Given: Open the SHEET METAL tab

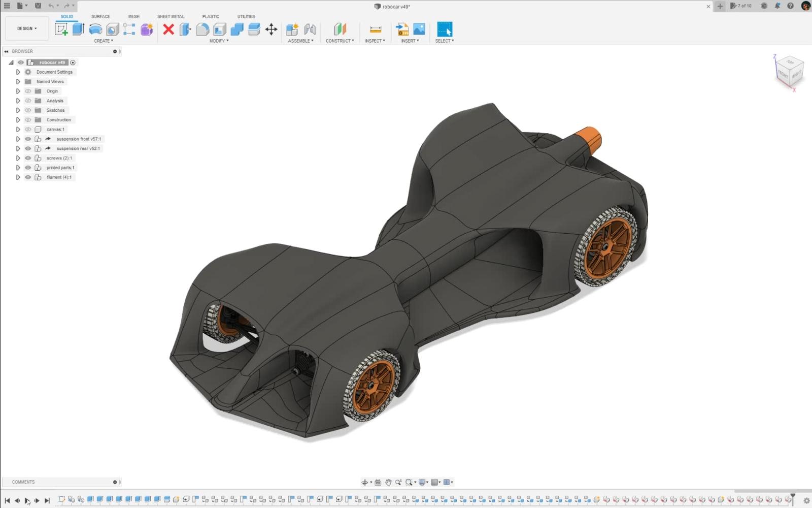Looking at the screenshot, I should [171, 16].
